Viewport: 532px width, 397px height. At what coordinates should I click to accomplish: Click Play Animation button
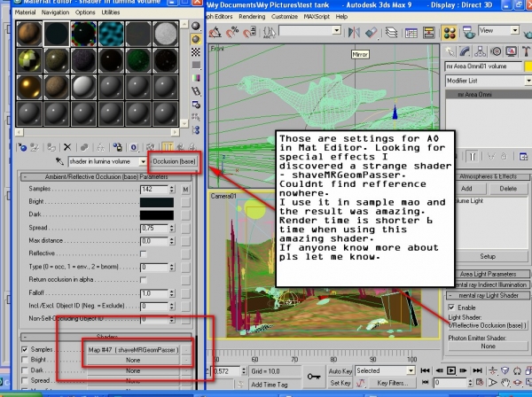click(451, 370)
